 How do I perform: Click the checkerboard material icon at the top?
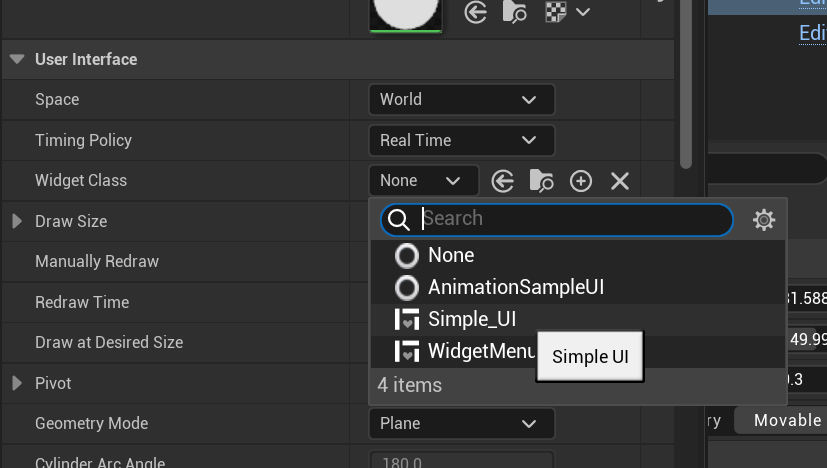pos(556,12)
